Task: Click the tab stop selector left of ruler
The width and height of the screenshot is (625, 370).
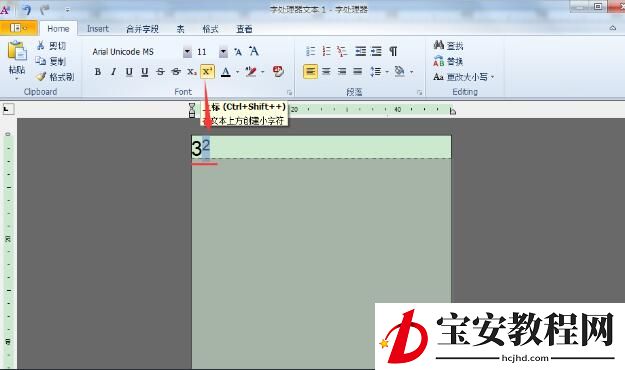Action: (8, 109)
